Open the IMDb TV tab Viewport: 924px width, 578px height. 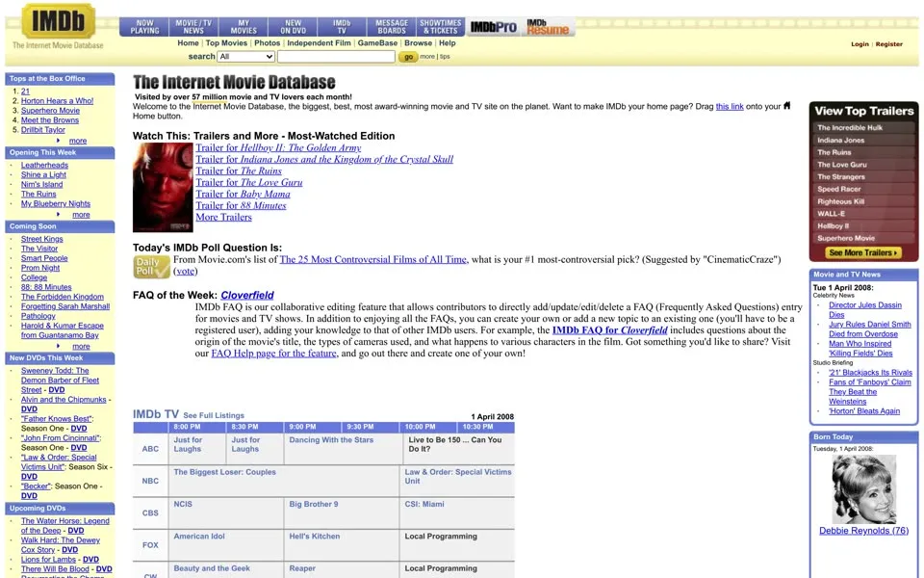tap(342, 27)
